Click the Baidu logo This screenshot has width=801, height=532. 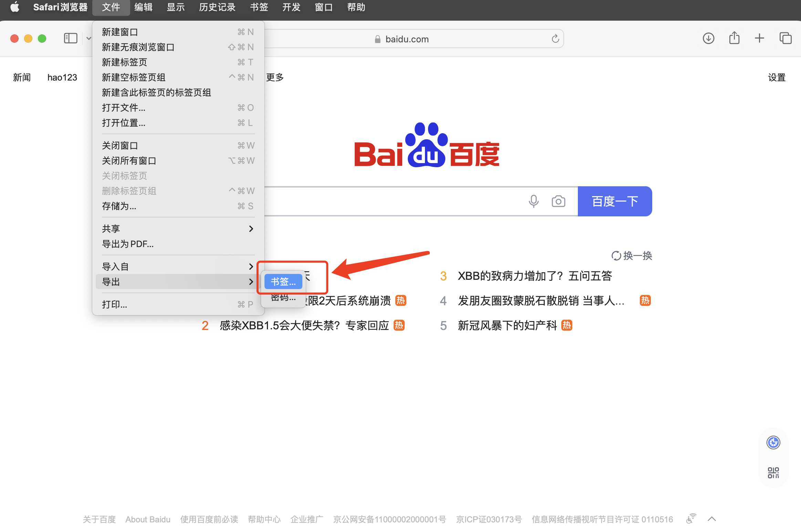[x=427, y=145]
